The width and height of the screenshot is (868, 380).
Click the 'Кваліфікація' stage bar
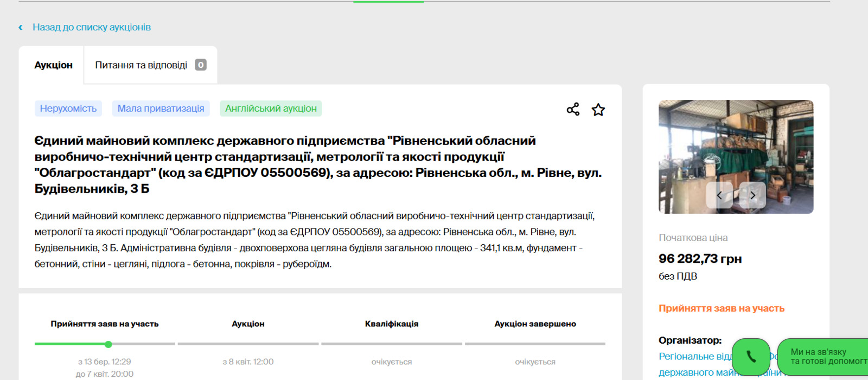tap(391, 344)
